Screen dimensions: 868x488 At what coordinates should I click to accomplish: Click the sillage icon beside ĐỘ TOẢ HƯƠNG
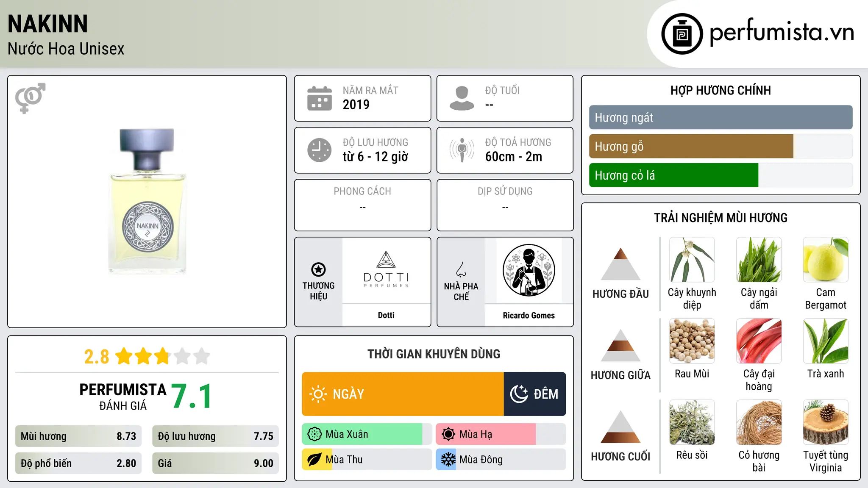(462, 150)
